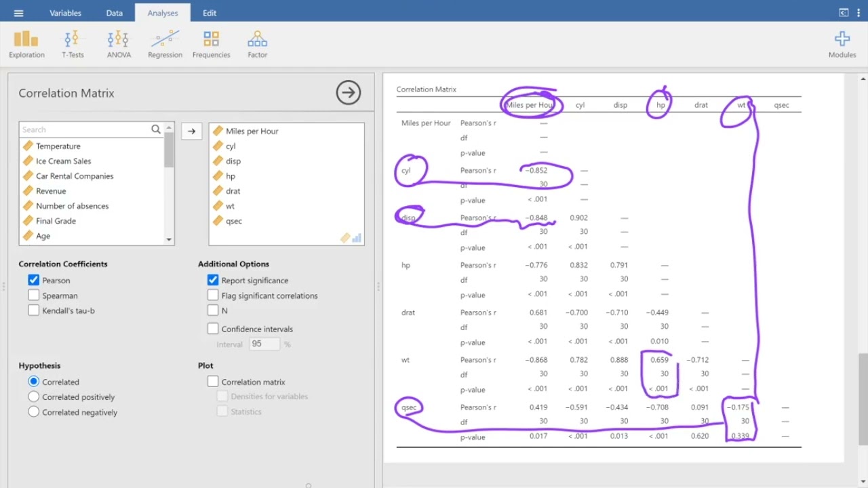Open the Frequencies analysis menu
Image resolution: width=868 pixels, height=488 pixels.
(211, 44)
